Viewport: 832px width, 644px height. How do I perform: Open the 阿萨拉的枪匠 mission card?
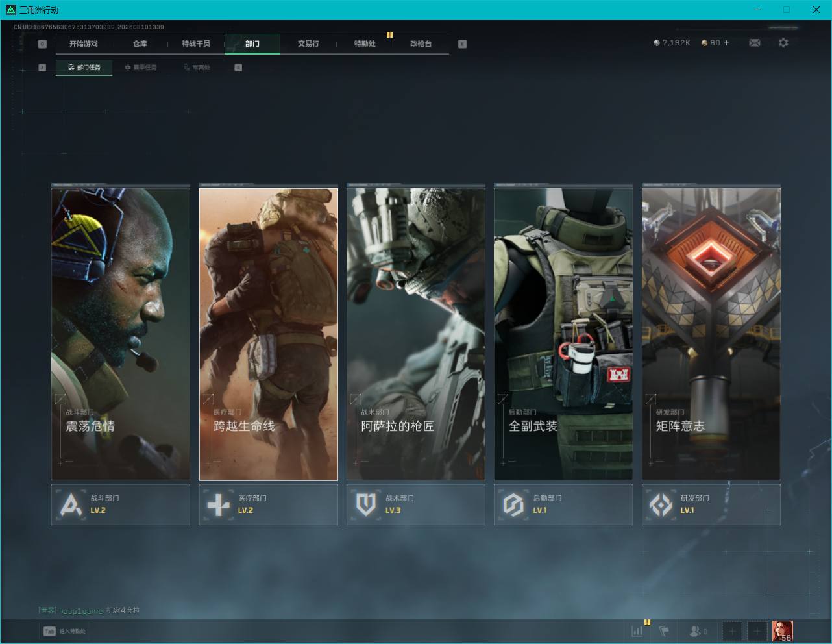coord(416,334)
